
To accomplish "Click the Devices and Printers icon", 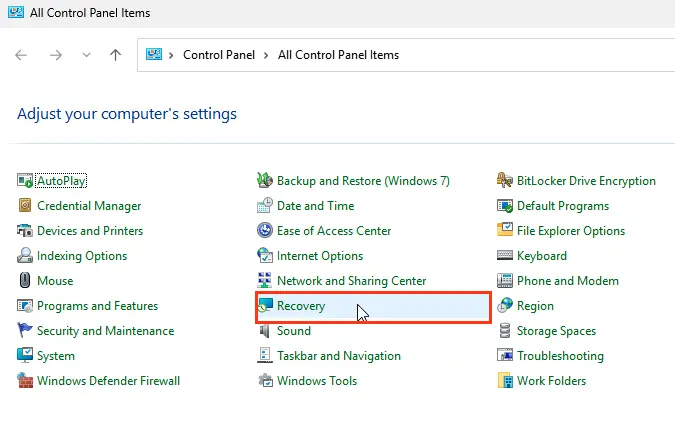I will (26, 231).
